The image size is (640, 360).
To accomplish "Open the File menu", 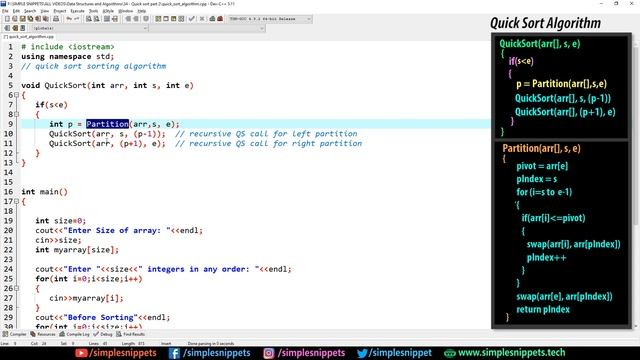I will click(5, 11).
